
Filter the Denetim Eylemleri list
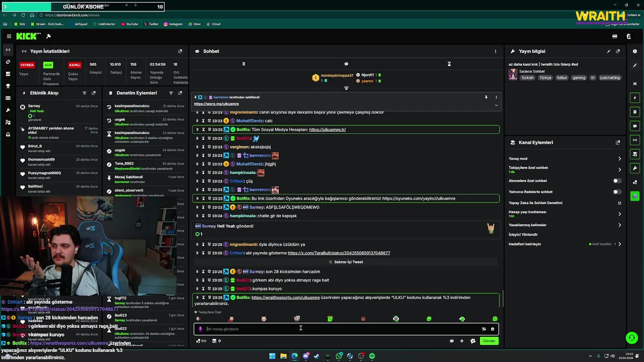pos(171,93)
